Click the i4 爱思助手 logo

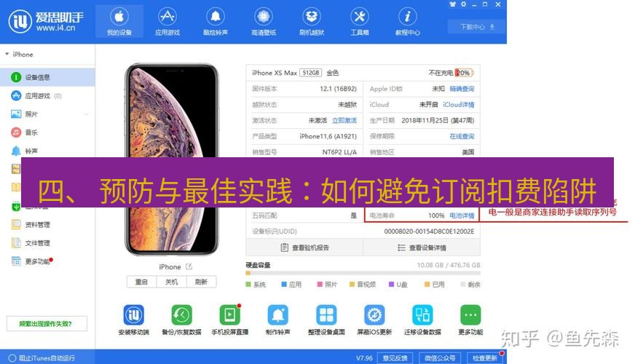click(46, 21)
